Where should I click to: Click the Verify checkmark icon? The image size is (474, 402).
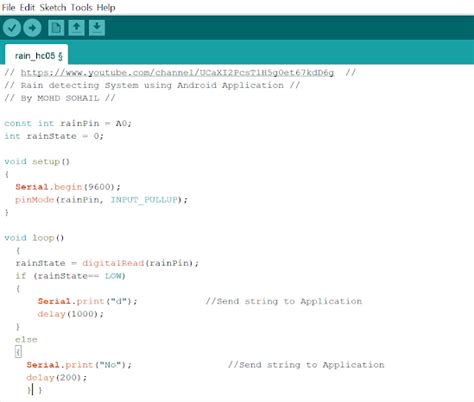[12, 28]
